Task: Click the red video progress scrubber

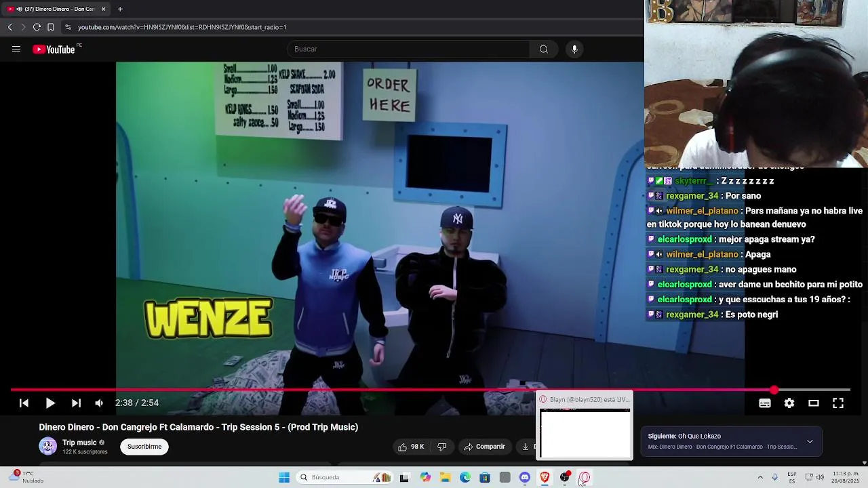Action: pos(774,390)
